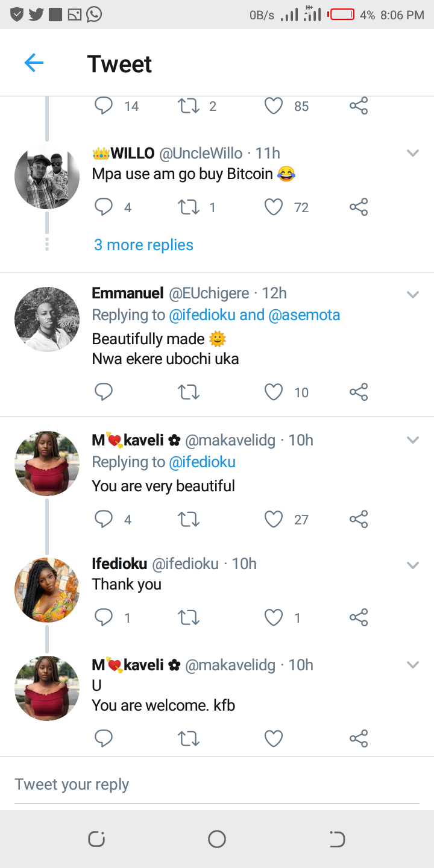434x868 pixels.
Task: Like UncleWillo's Bitcoin tweet
Action: [x=274, y=207]
